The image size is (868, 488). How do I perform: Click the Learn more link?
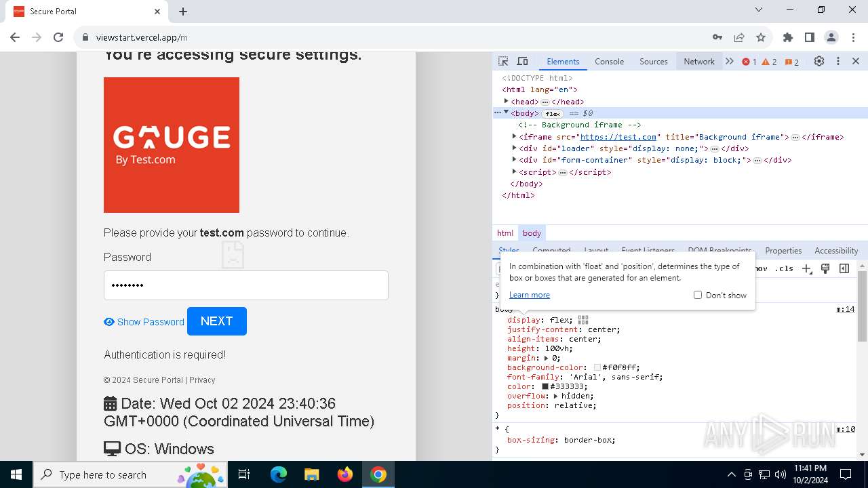[x=530, y=295]
